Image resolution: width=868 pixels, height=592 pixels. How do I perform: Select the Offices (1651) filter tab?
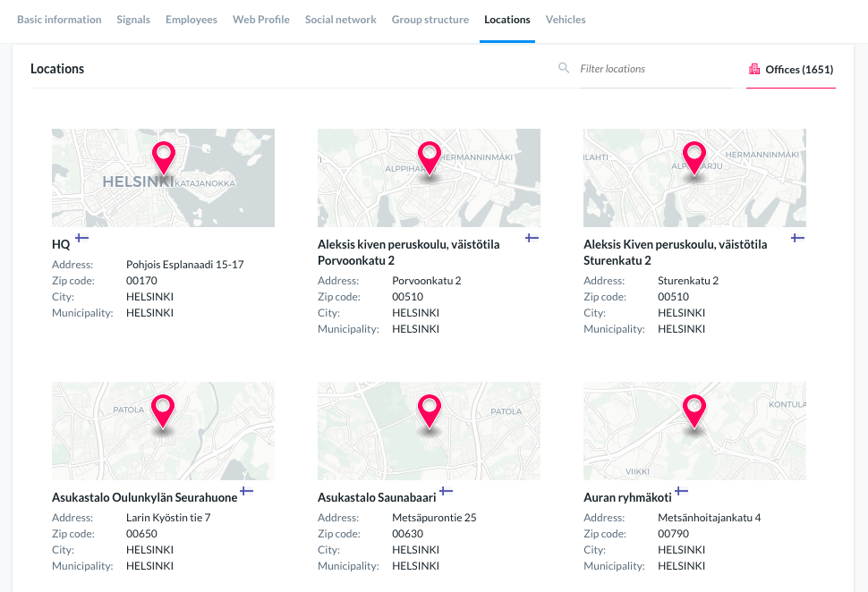pyautogui.click(x=791, y=70)
